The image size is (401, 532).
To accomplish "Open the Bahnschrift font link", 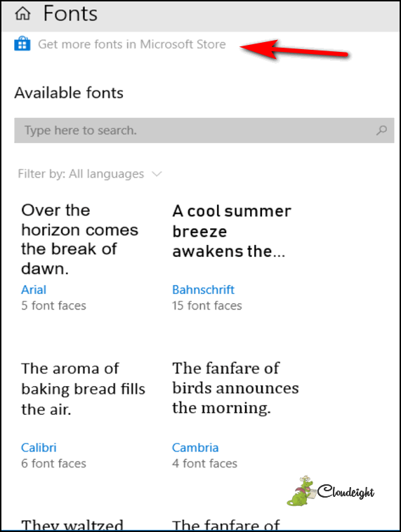I will pos(203,290).
